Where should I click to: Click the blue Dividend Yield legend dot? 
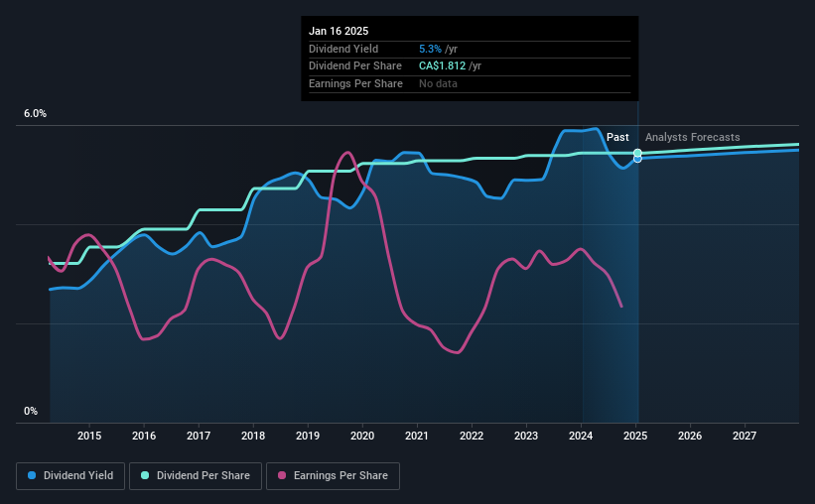32,475
